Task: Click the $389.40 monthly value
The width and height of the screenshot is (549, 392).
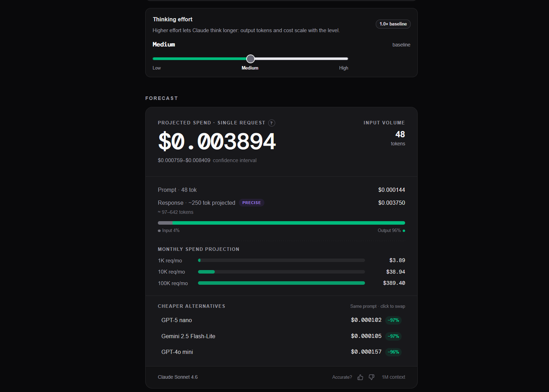Action: tap(394, 283)
